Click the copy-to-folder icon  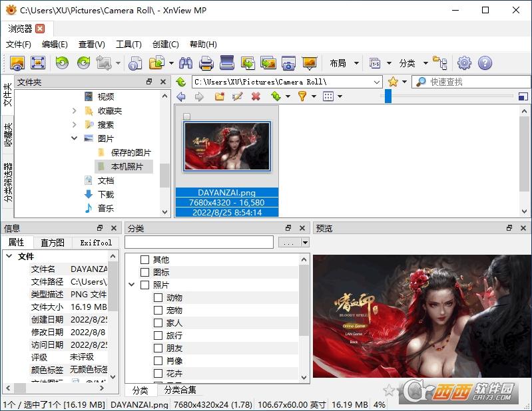click(x=156, y=63)
